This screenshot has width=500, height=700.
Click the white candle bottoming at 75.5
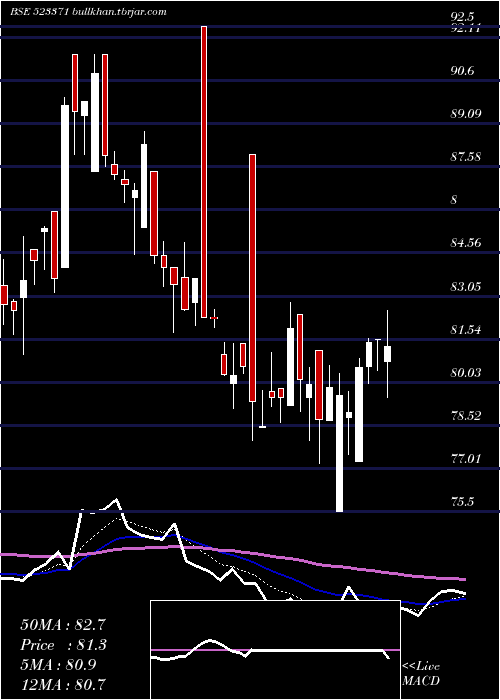pos(339,453)
